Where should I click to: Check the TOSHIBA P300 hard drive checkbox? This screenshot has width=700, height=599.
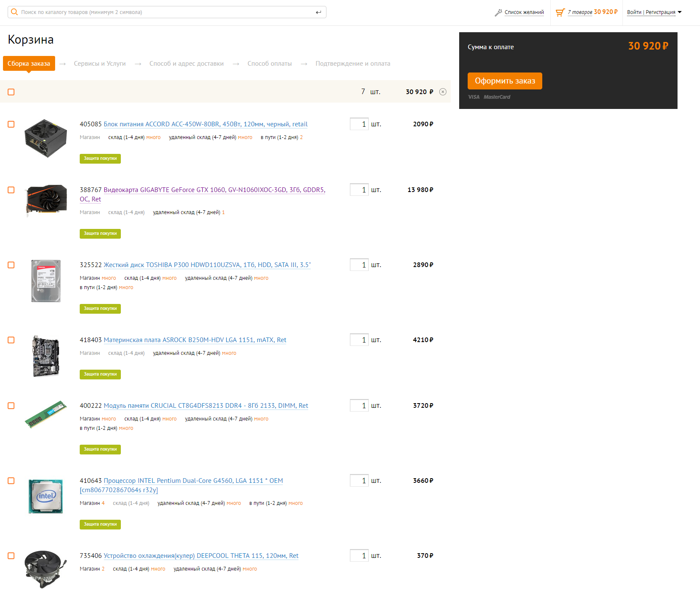pos(11,265)
